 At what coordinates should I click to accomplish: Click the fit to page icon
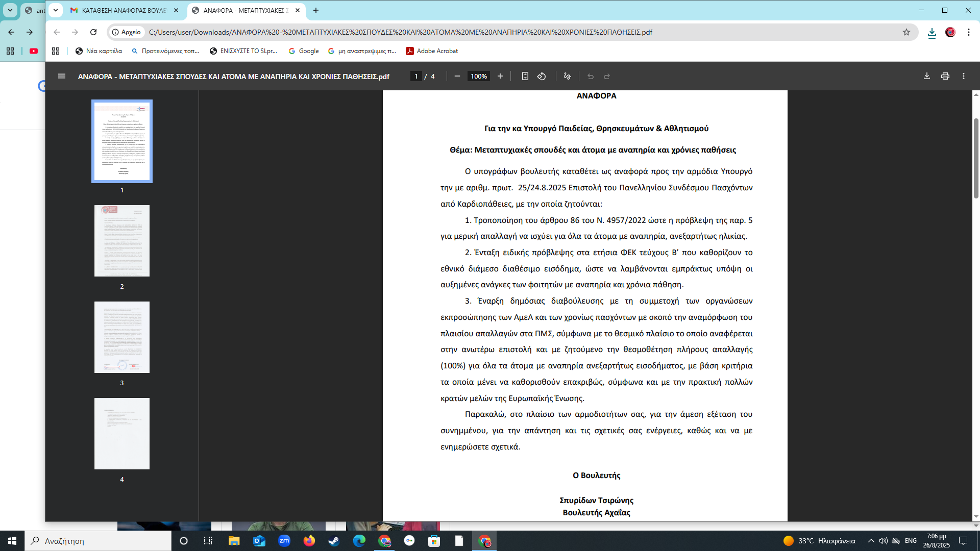pos(525,76)
